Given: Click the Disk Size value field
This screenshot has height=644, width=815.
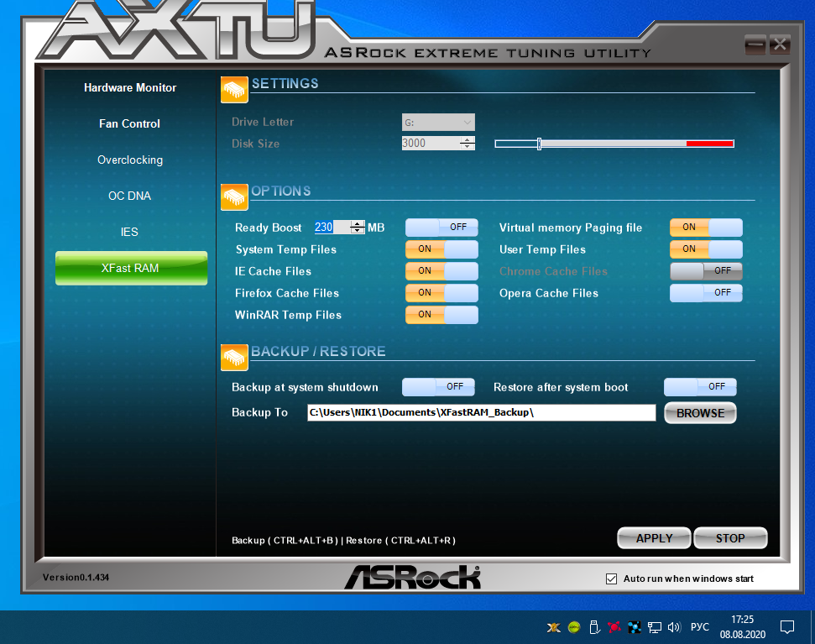Looking at the screenshot, I should point(431,144).
